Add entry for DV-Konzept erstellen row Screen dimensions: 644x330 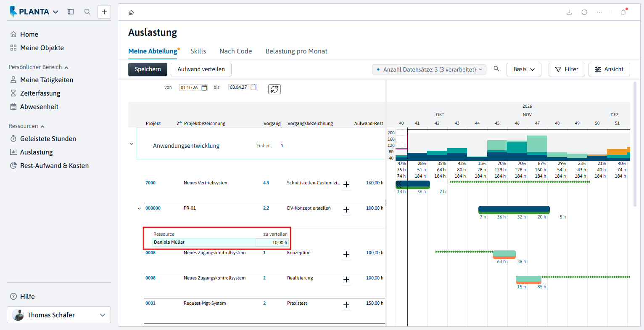click(x=346, y=210)
